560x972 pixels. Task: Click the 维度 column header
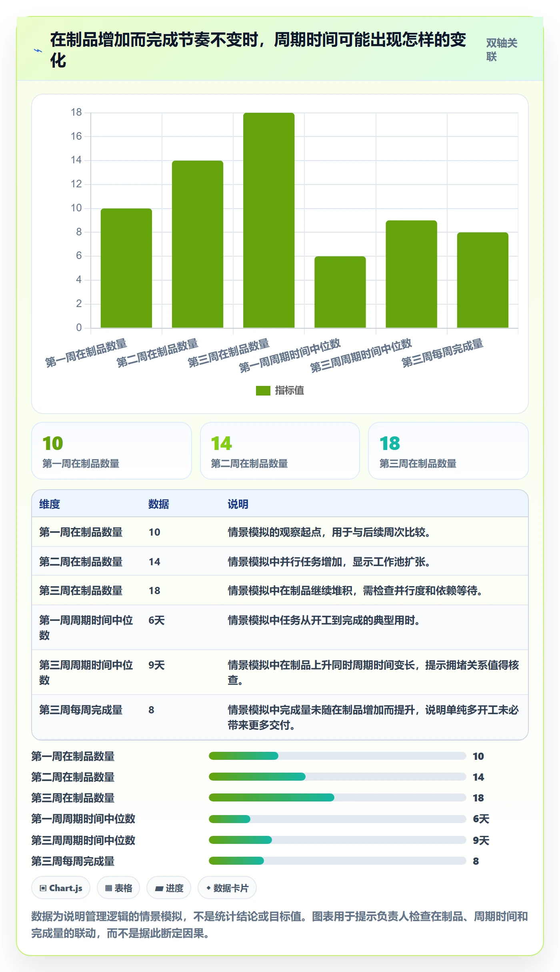tap(50, 504)
